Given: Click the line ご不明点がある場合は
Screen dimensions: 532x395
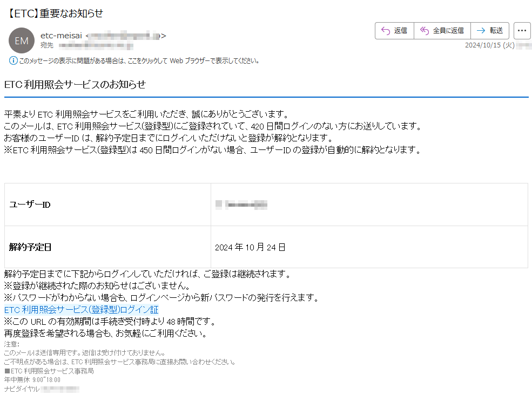Looking at the screenshot, I should pyautogui.click(x=120, y=362).
